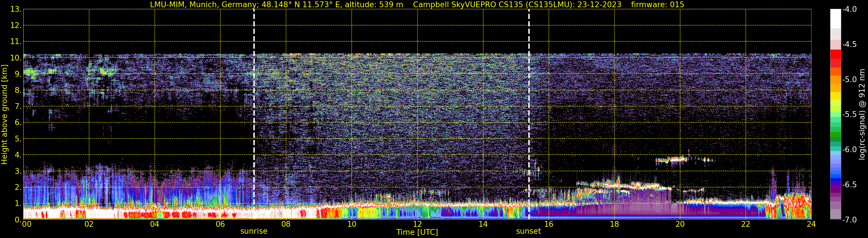Click the height axis tick label 2
This screenshot has width=868, height=238.
click(18, 187)
